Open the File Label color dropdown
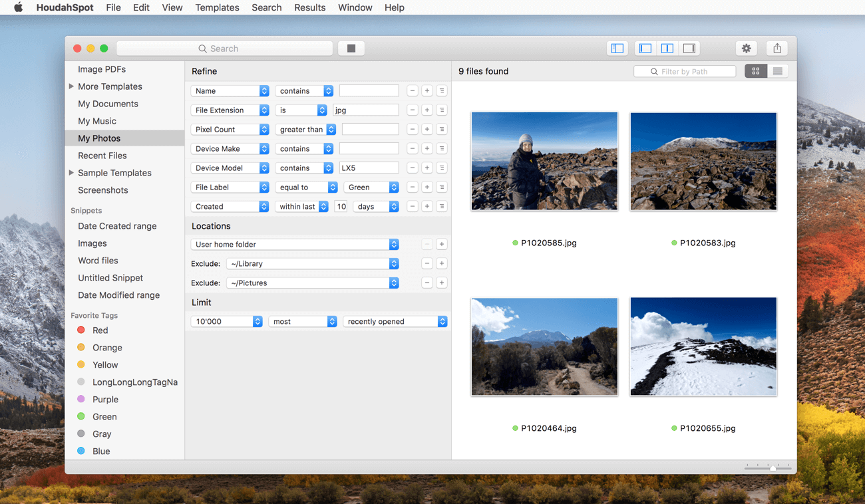This screenshot has height=504, width=865. (371, 188)
